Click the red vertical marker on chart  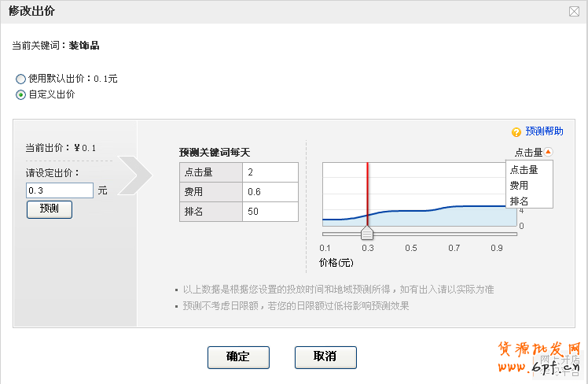(367, 194)
